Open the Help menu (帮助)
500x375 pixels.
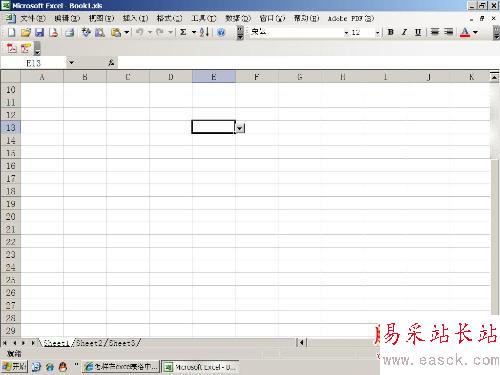pyautogui.click(x=306, y=19)
